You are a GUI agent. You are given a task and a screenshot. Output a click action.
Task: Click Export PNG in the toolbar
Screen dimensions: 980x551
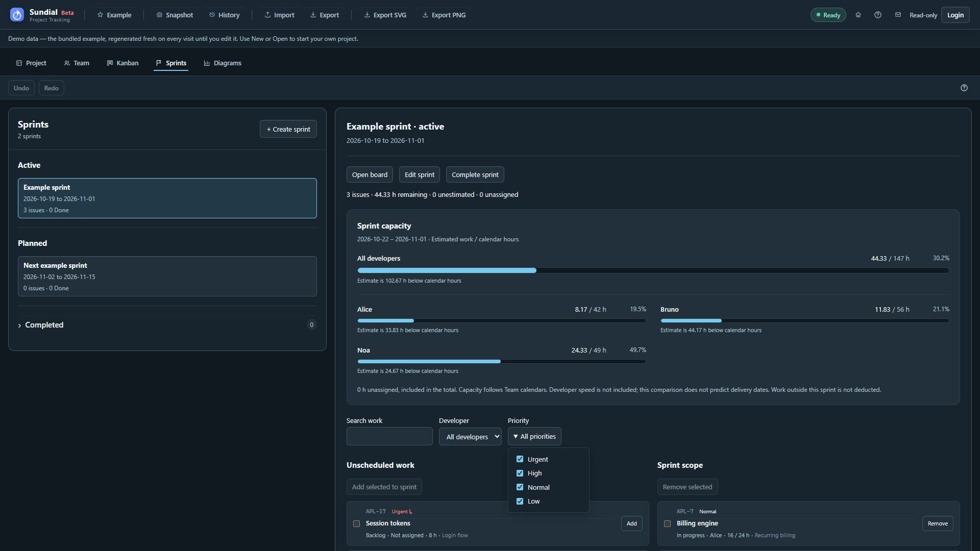point(444,15)
